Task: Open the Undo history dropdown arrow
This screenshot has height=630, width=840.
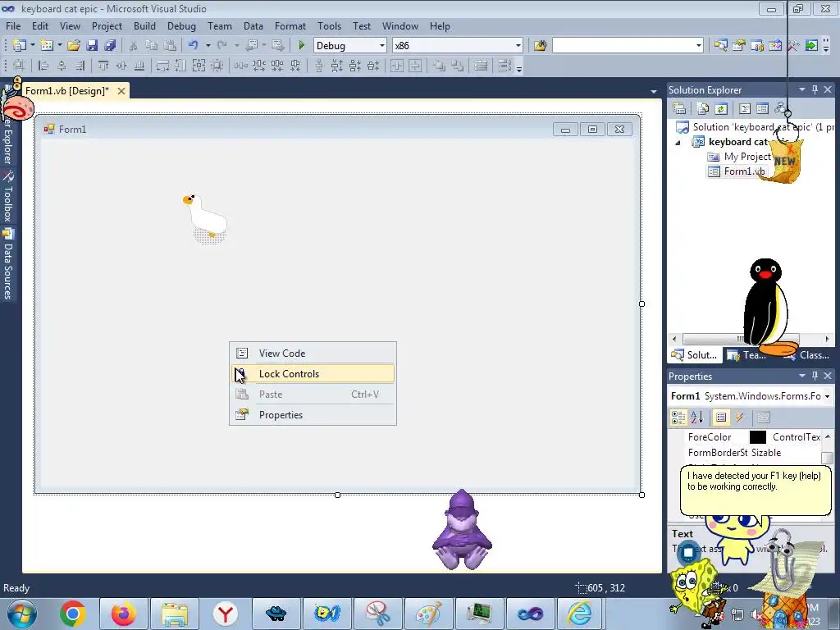Action: [x=208, y=46]
